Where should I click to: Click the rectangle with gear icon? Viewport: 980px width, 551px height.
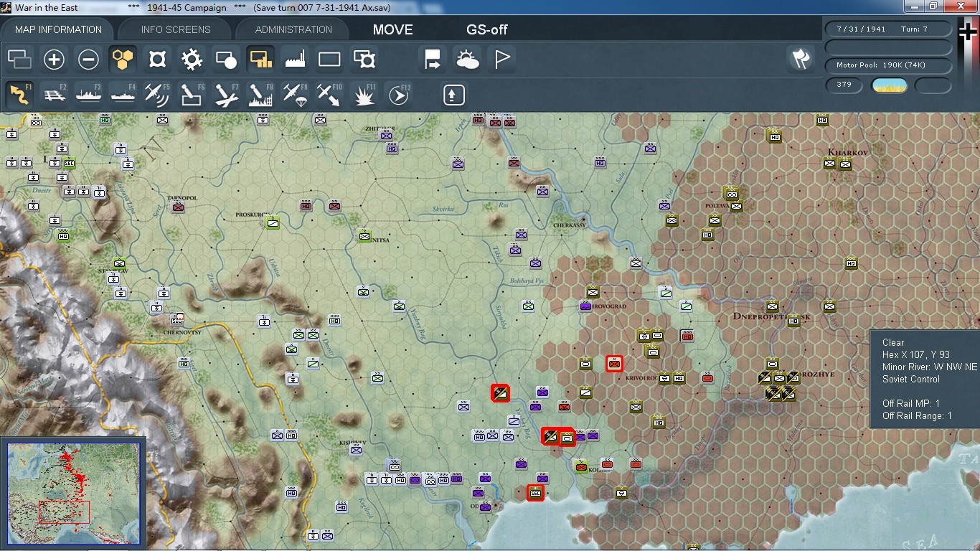tap(364, 59)
